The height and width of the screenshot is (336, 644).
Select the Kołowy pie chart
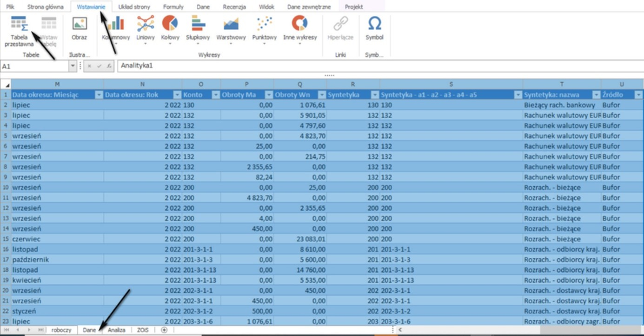coord(170,30)
